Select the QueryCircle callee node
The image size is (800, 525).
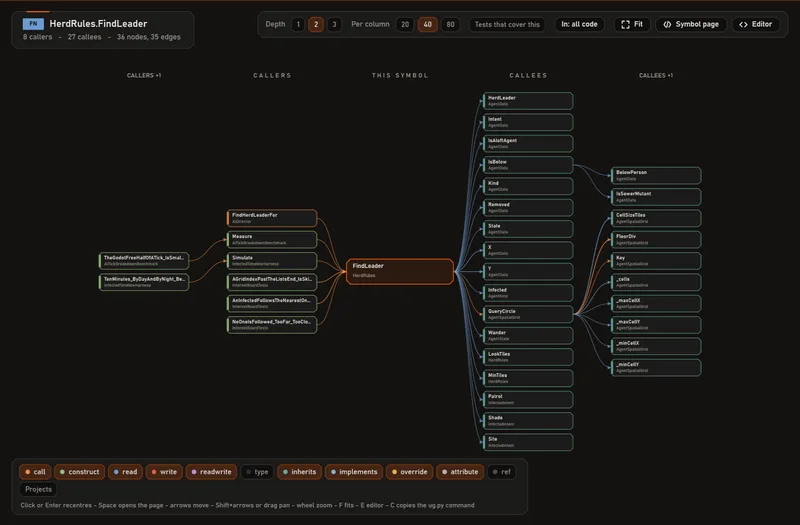pos(528,314)
